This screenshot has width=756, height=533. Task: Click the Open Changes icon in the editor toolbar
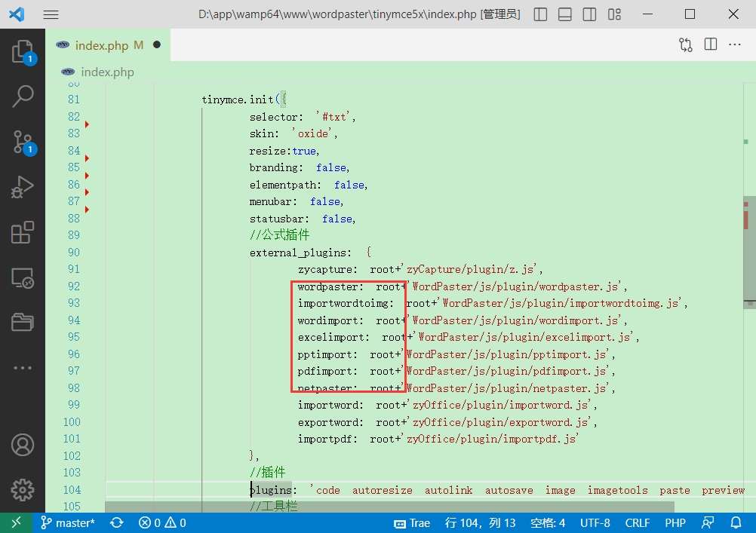tap(685, 45)
